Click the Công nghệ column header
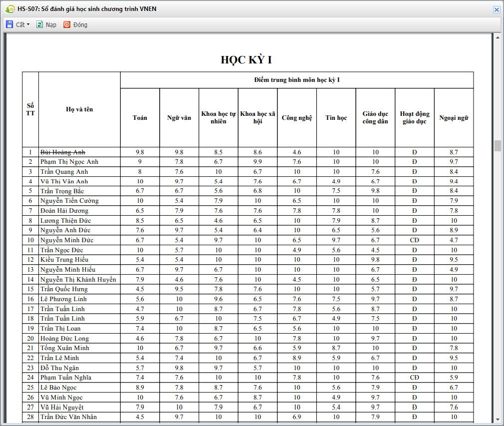This screenshot has width=504, height=426. tap(297, 118)
